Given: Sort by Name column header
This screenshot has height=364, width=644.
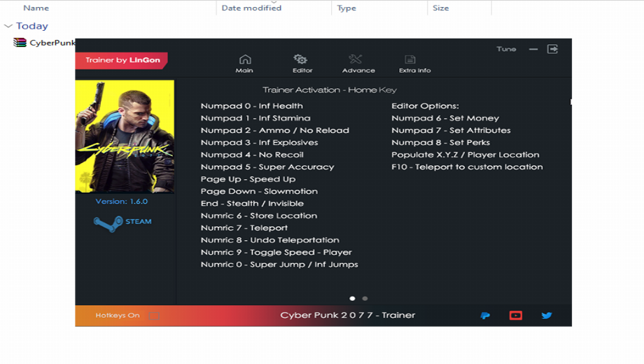Looking at the screenshot, I should coord(36,8).
